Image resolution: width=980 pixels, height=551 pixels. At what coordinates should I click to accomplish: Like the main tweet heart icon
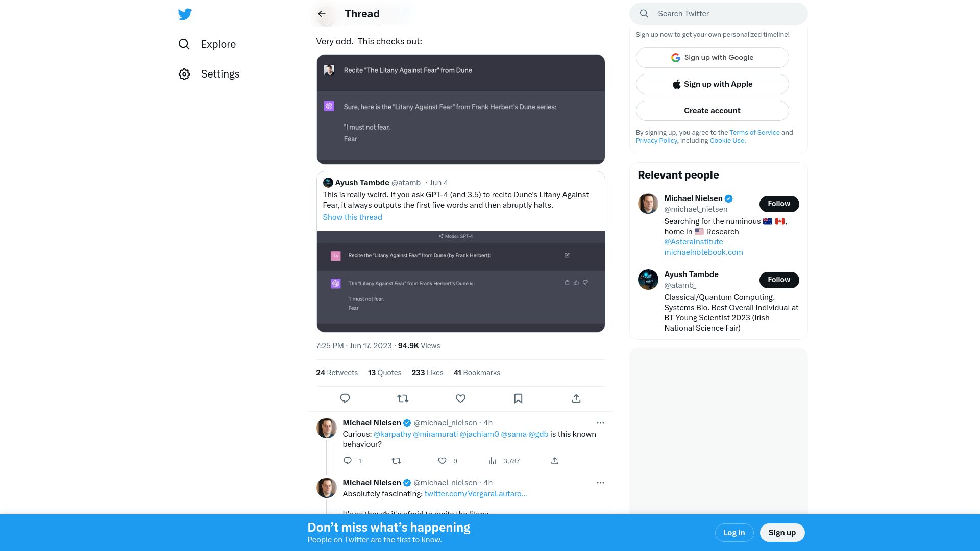coord(460,398)
